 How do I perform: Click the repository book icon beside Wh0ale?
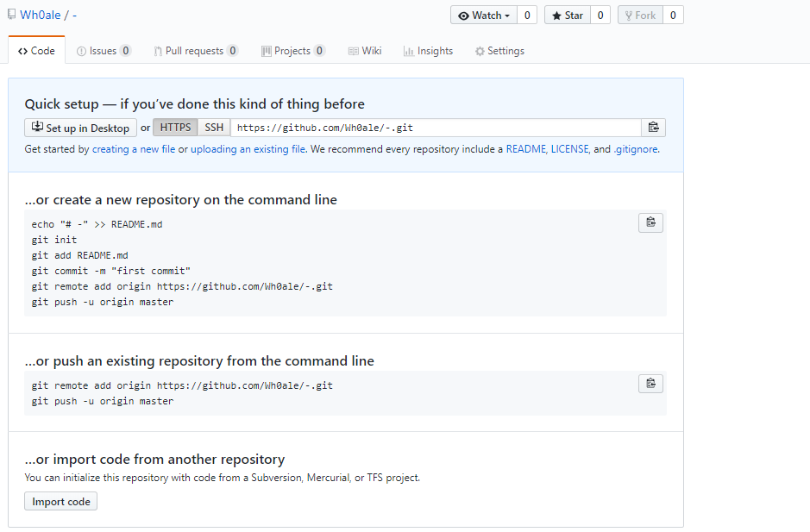click(x=11, y=15)
